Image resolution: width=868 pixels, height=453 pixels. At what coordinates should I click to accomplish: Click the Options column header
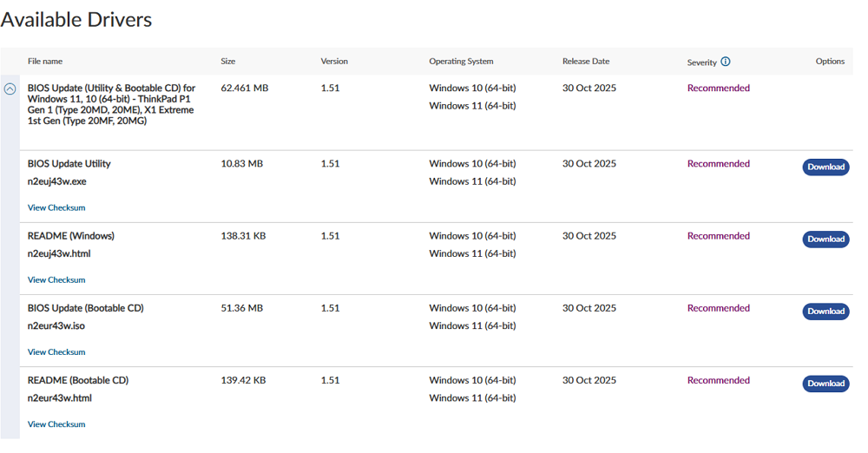(x=830, y=62)
